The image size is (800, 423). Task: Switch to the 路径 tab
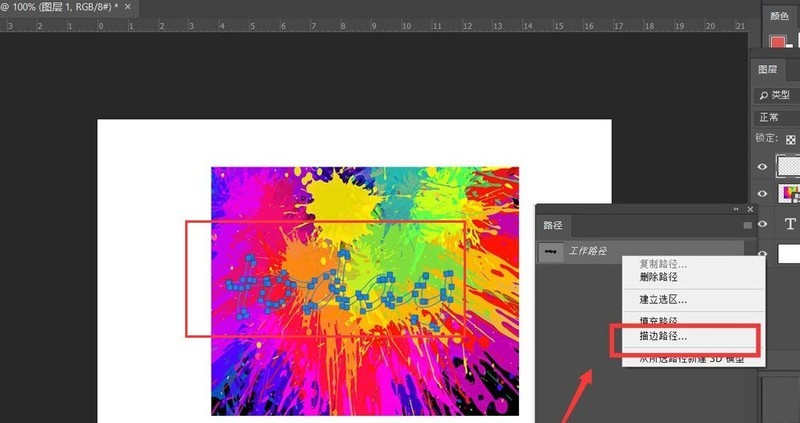552,225
